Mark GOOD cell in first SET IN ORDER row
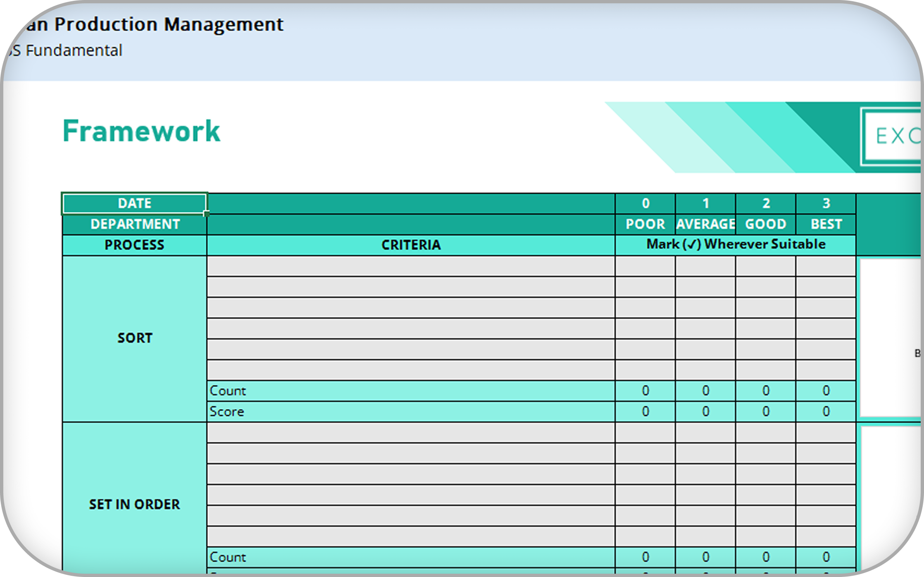The width and height of the screenshot is (924, 577). 765,432
